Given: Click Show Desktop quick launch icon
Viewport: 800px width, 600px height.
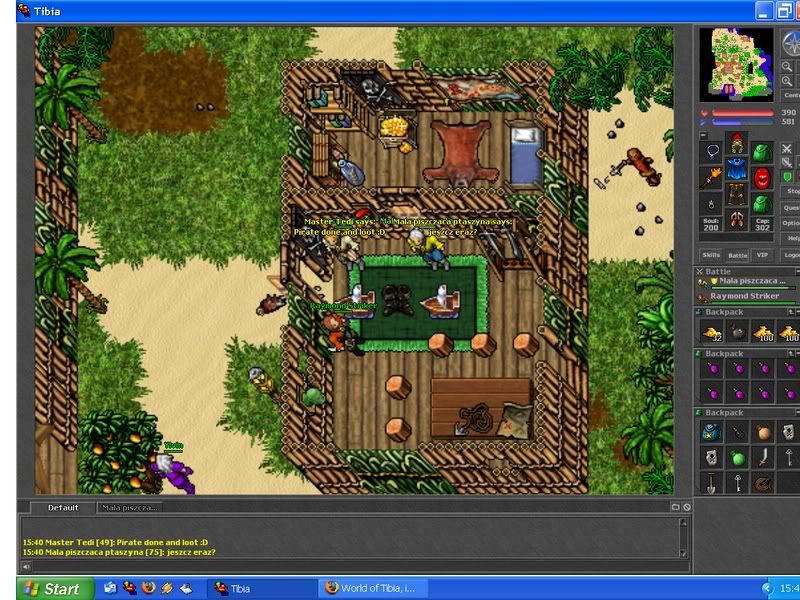Looking at the screenshot, I should tap(186, 588).
